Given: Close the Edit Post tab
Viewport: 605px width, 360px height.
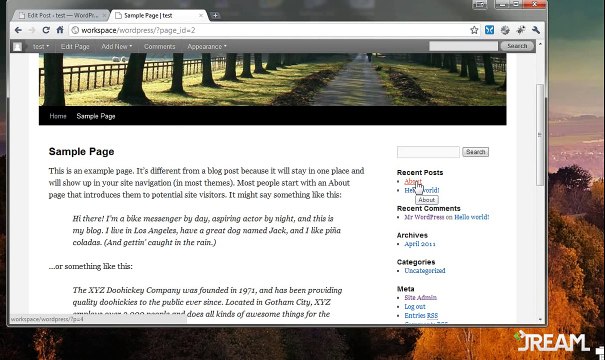Looking at the screenshot, I should [104, 15].
